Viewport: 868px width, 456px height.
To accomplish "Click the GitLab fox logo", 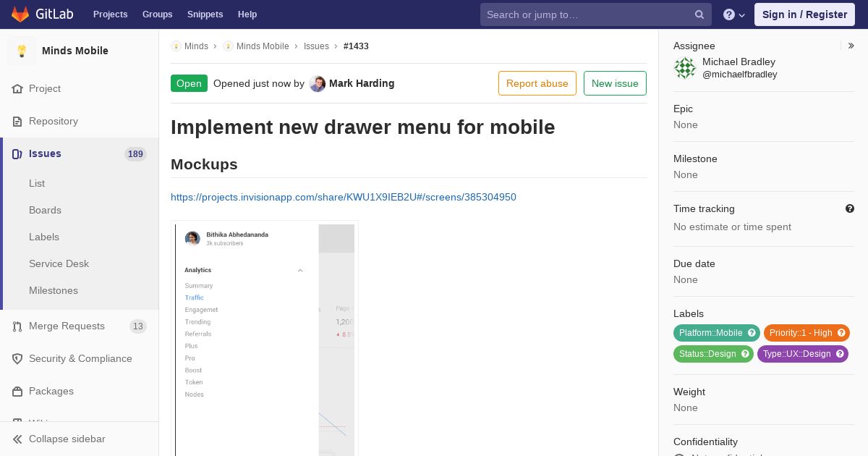I will click(x=20, y=14).
